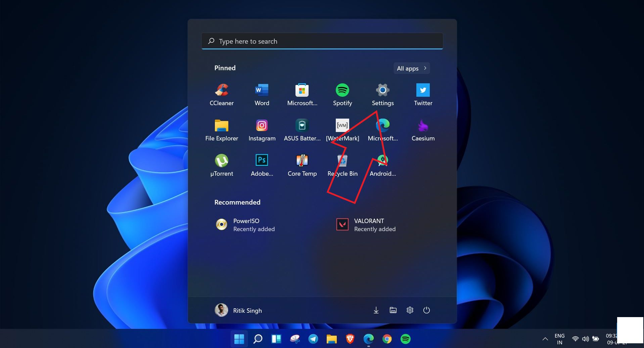Open Spotify from the taskbar

405,339
